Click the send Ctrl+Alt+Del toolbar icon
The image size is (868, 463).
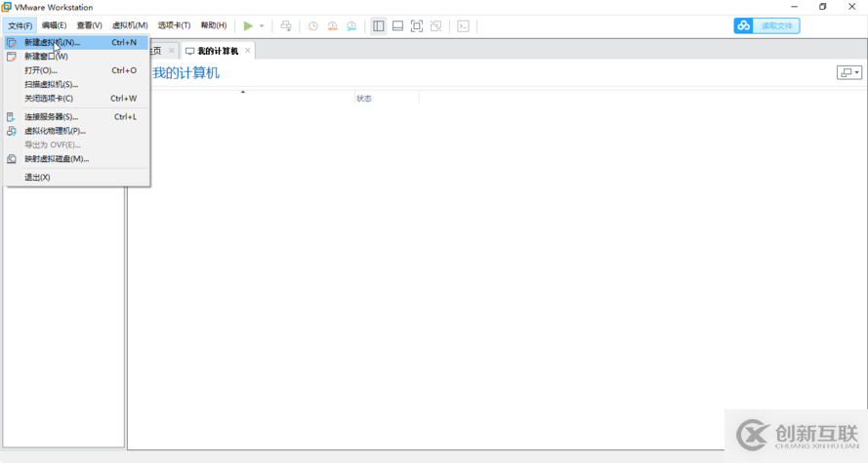(x=286, y=26)
